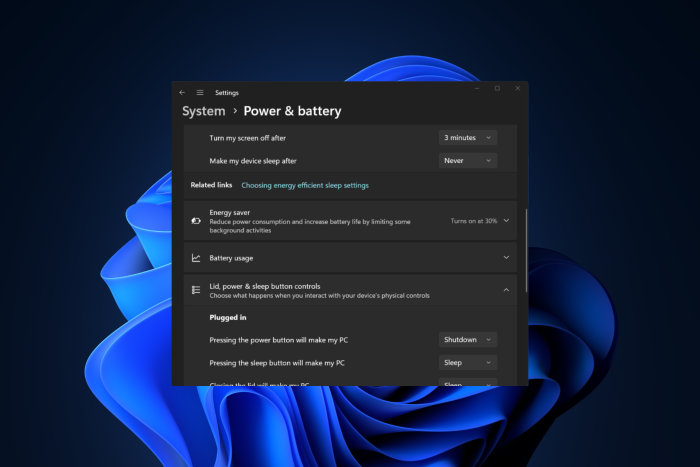Screen dimensions: 700x467
Task: Click 'Pressing the power button will make my PC'
Action: tap(279, 340)
